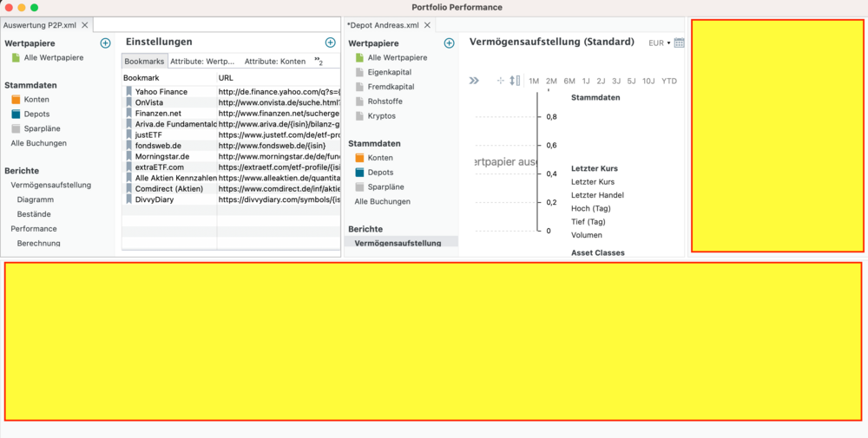Click fondsweb.de URL cell
This screenshot has height=438, width=868.
(272, 146)
